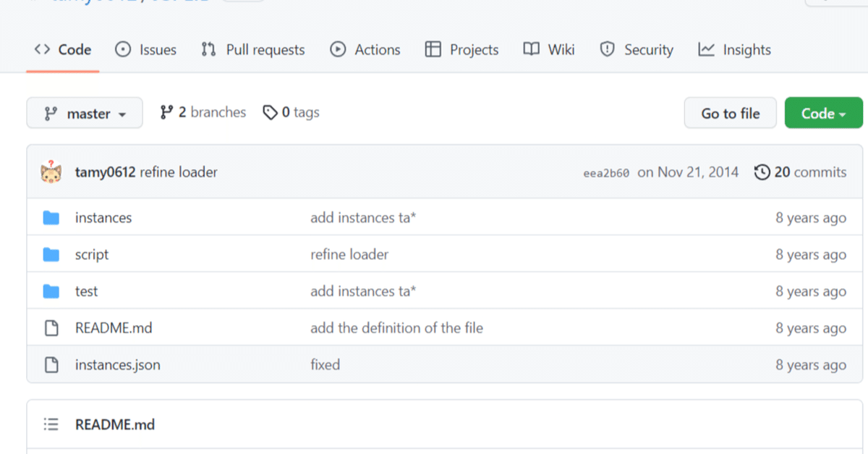Click the tags label icon
The image size is (868, 454).
[271, 113]
